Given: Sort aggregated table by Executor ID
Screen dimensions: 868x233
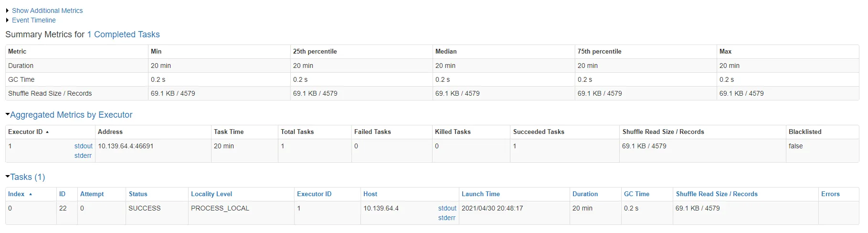Looking at the screenshot, I should pyautogui.click(x=26, y=132).
